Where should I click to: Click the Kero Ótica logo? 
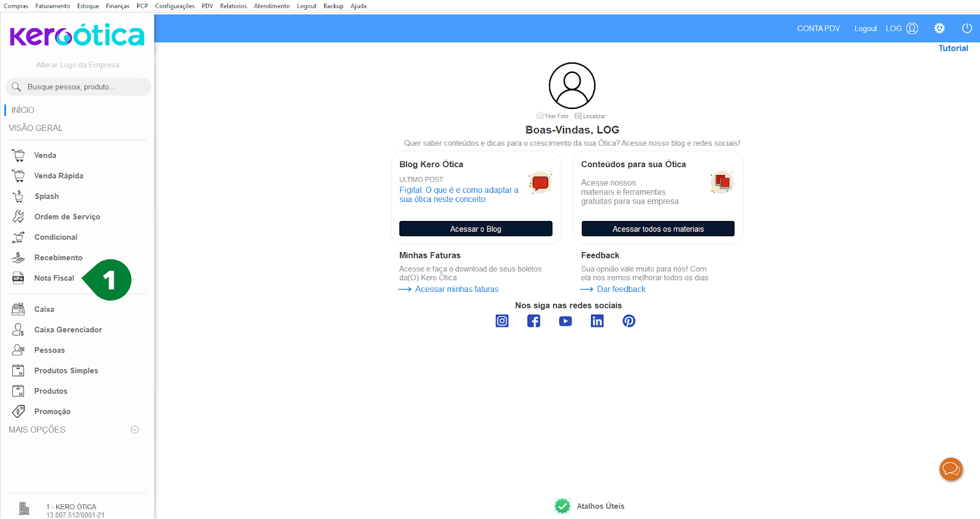[77, 35]
